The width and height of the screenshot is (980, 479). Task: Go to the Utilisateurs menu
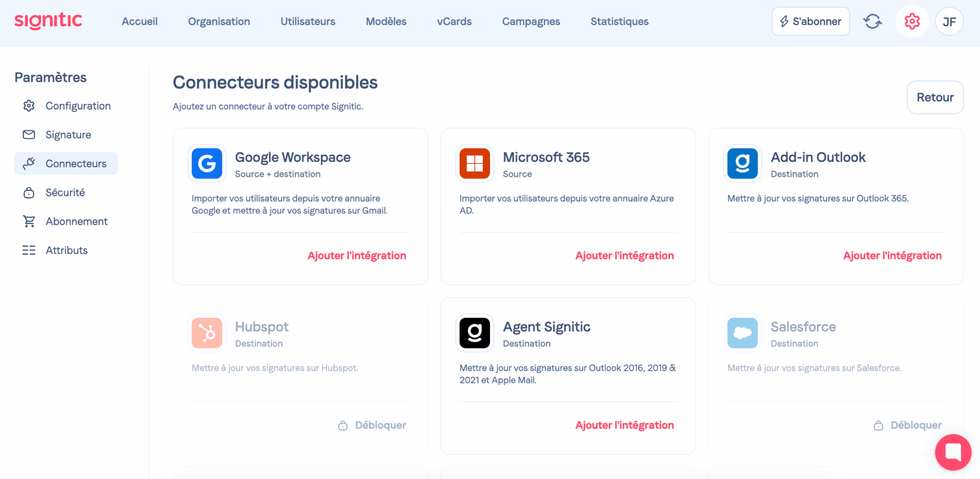(308, 22)
